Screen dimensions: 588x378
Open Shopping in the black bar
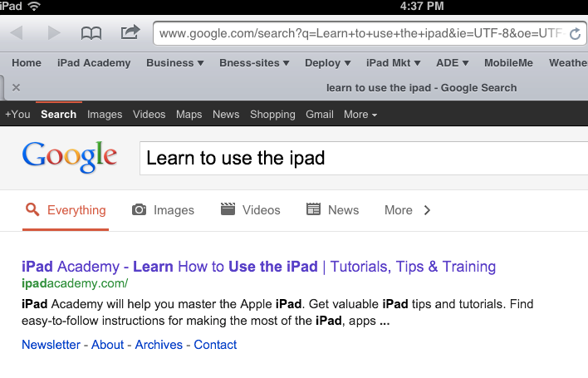pyautogui.click(x=272, y=115)
